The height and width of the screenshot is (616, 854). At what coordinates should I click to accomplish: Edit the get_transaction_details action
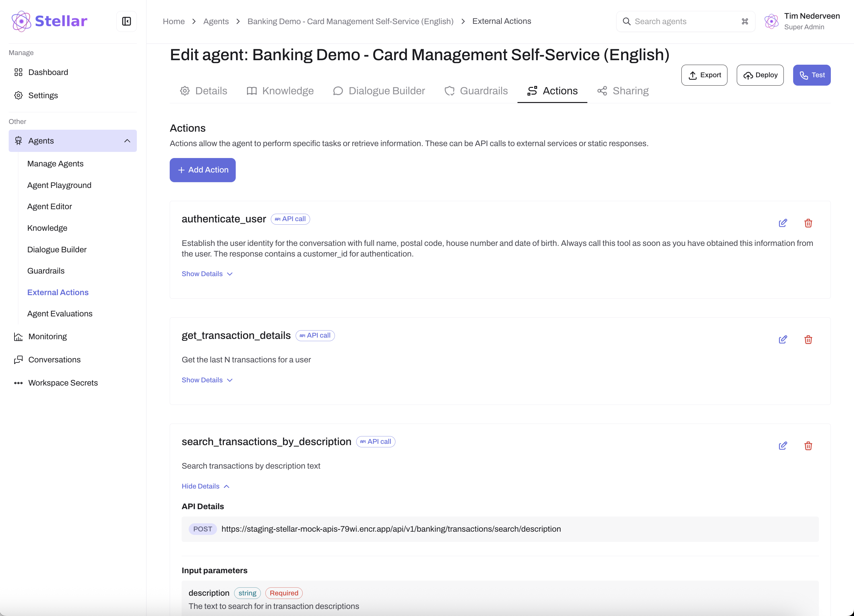coord(783,340)
